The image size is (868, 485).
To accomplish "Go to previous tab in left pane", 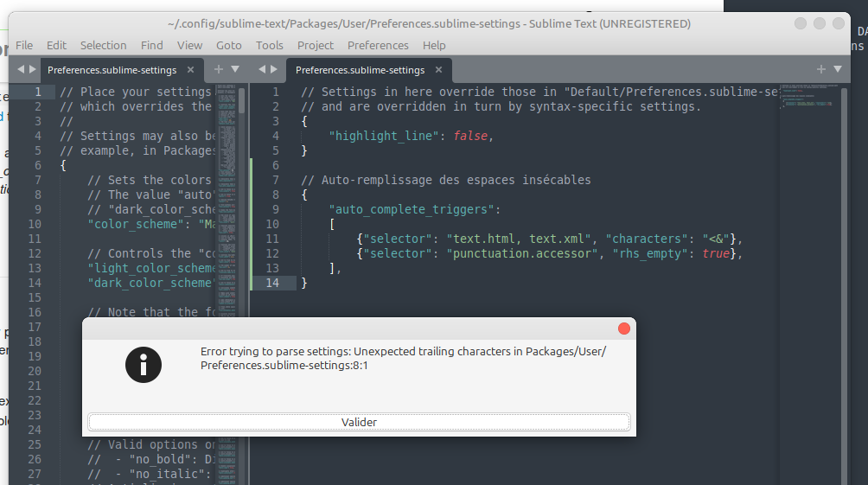I will 21,69.
